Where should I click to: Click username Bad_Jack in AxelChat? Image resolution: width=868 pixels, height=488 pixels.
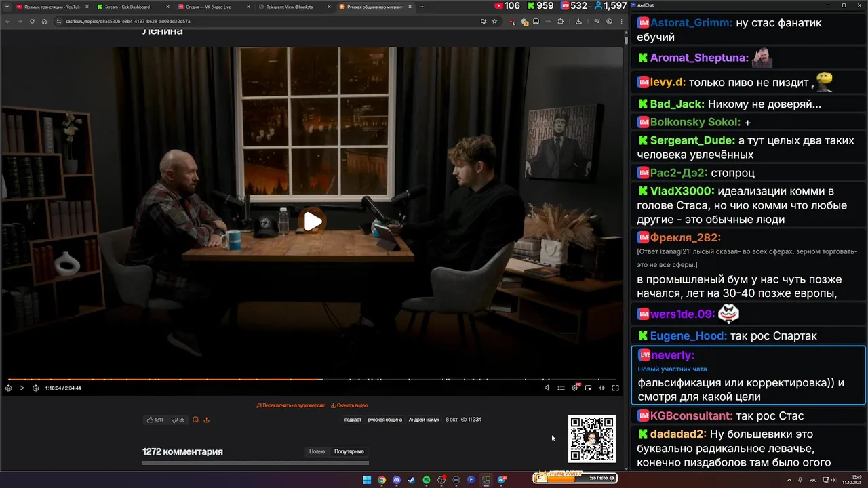pyautogui.click(x=677, y=104)
